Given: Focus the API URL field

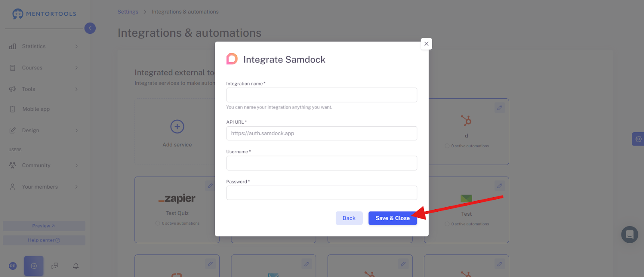Looking at the screenshot, I should [x=322, y=133].
